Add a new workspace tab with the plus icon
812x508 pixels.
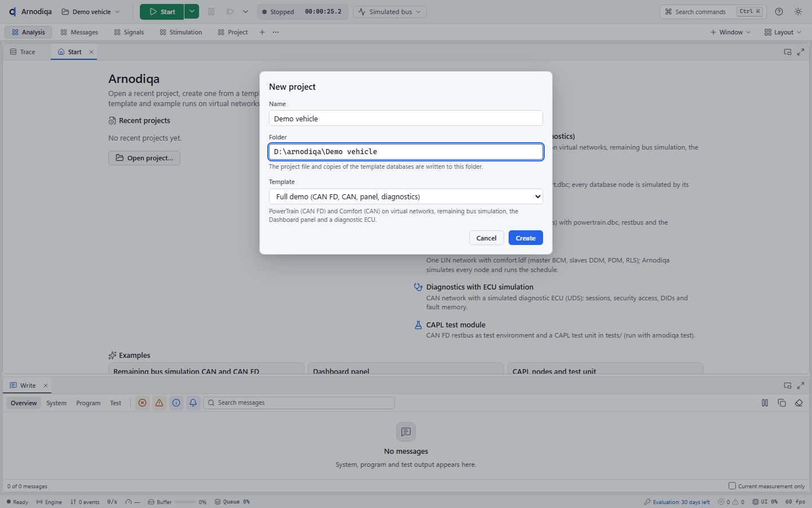click(262, 32)
